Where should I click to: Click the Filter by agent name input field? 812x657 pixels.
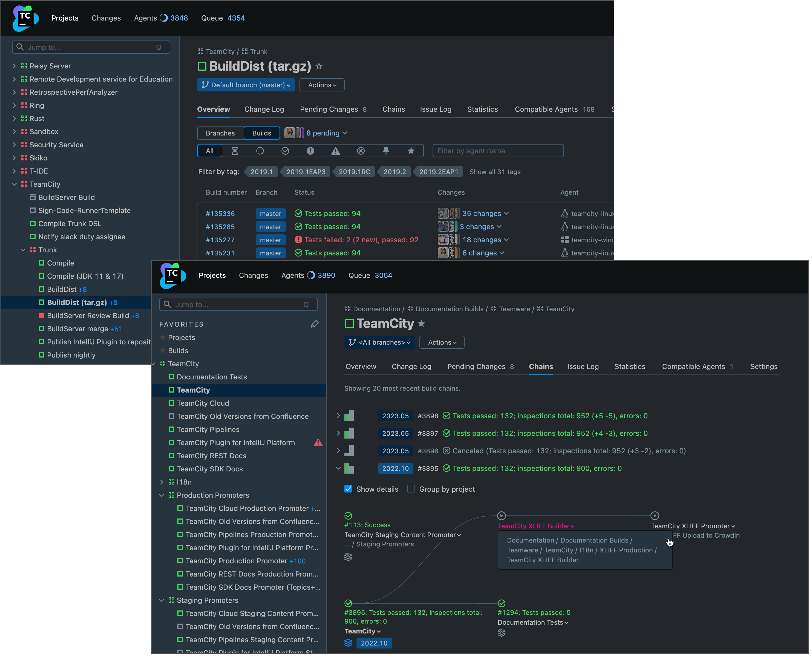[497, 151]
